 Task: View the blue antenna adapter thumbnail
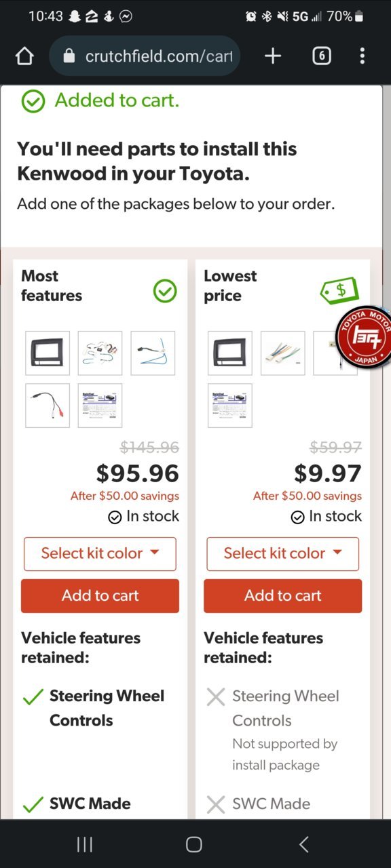tap(153, 353)
